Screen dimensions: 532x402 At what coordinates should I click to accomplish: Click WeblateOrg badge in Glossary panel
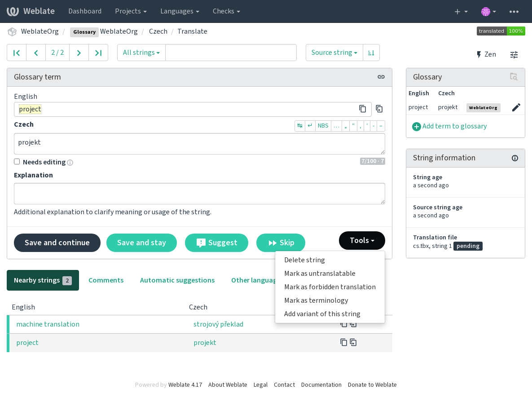click(483, 108)
